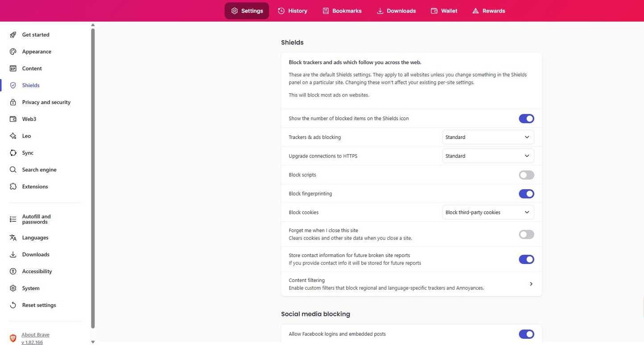
Task: Select the Shields icon in the sidebar
Action: tap(12, 85)
